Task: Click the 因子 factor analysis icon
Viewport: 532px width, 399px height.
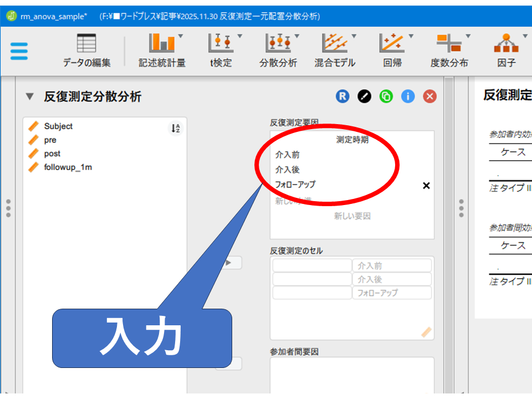Action: [x=506, y=50]
